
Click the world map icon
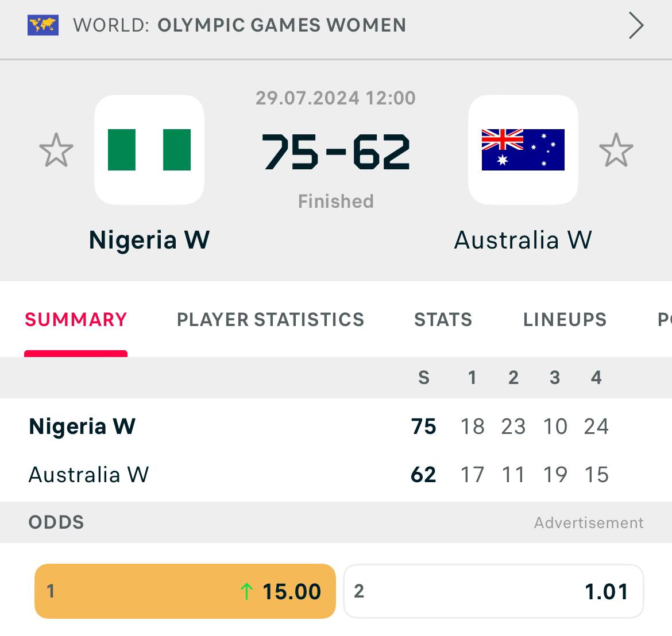(43, 26)
